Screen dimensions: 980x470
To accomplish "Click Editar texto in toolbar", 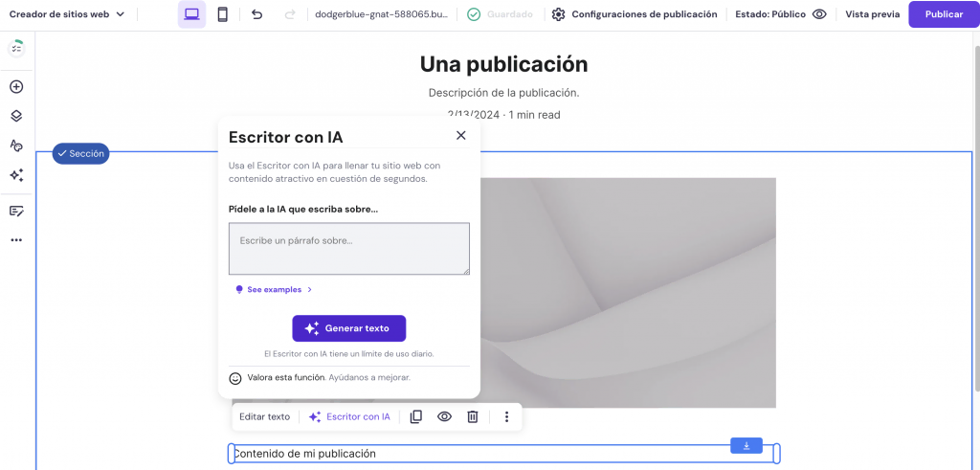I will [x=265, y=417].
